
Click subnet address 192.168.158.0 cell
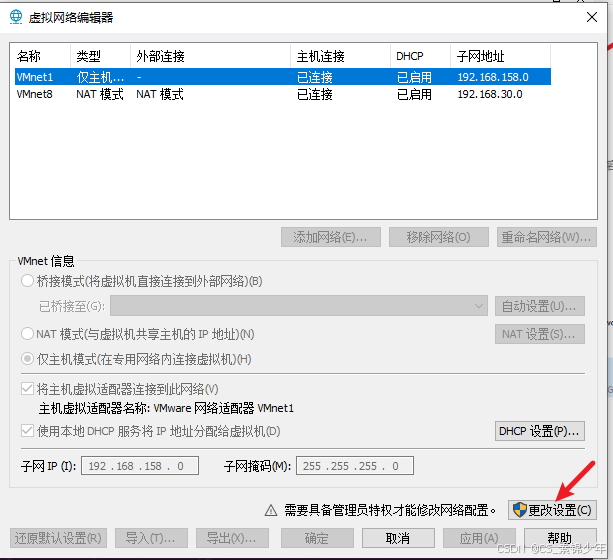pyautogui.click(x=493, y=77)
